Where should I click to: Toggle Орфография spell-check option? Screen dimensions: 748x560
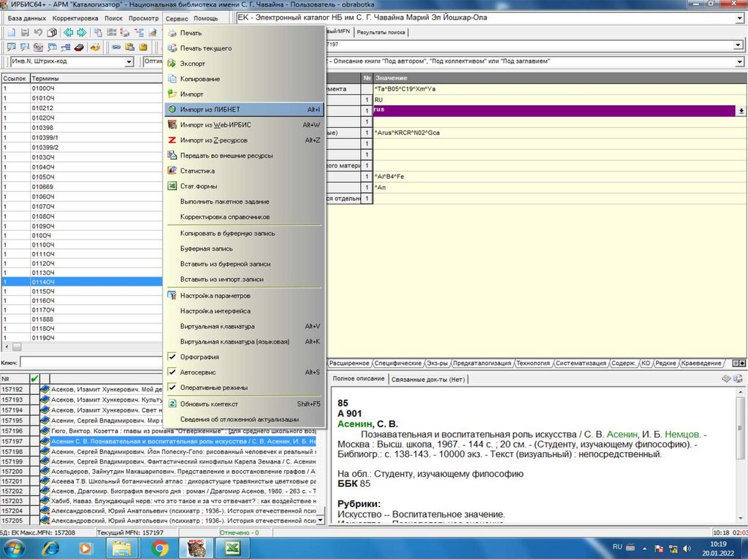244,357
